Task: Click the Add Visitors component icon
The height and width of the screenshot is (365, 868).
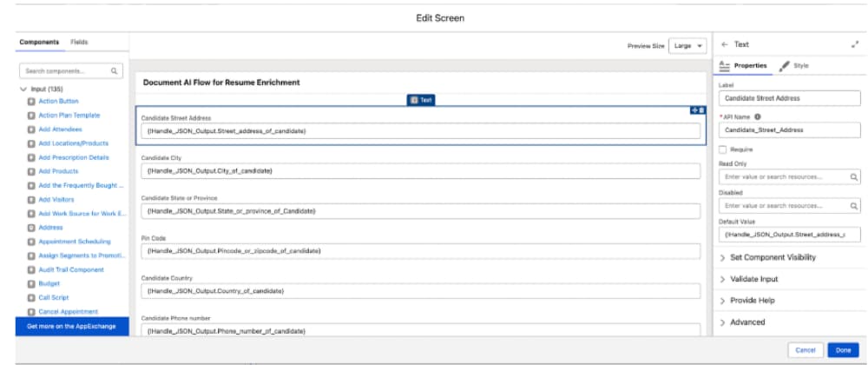Action: [x=31, y=199]
